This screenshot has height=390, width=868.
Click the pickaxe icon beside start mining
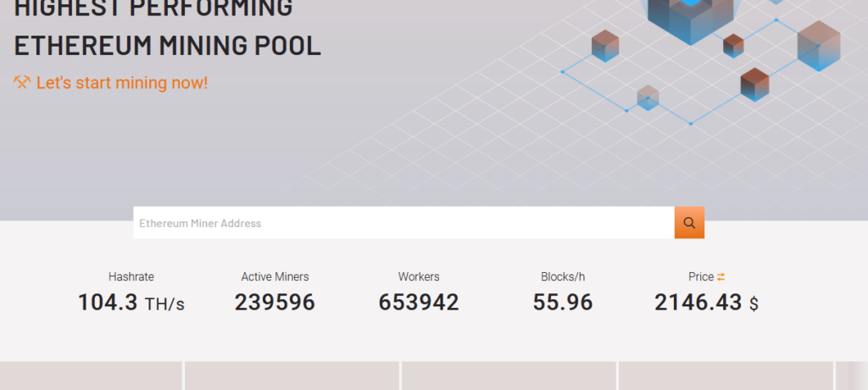click(22, 83)
